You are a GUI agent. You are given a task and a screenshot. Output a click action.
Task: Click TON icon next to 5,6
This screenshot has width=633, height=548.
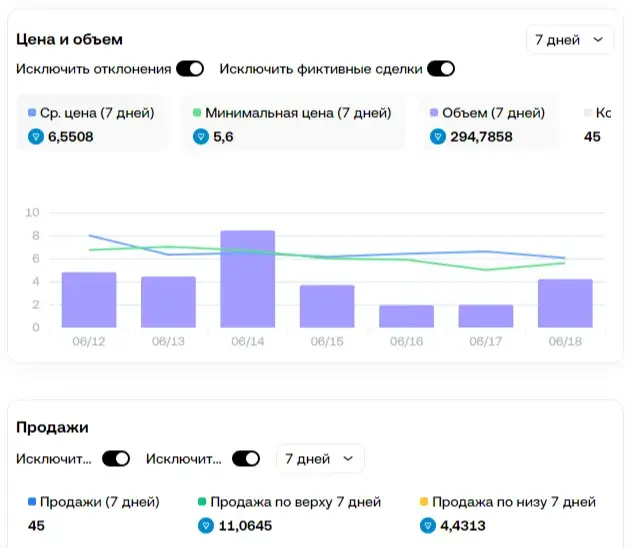pos(201,137)
